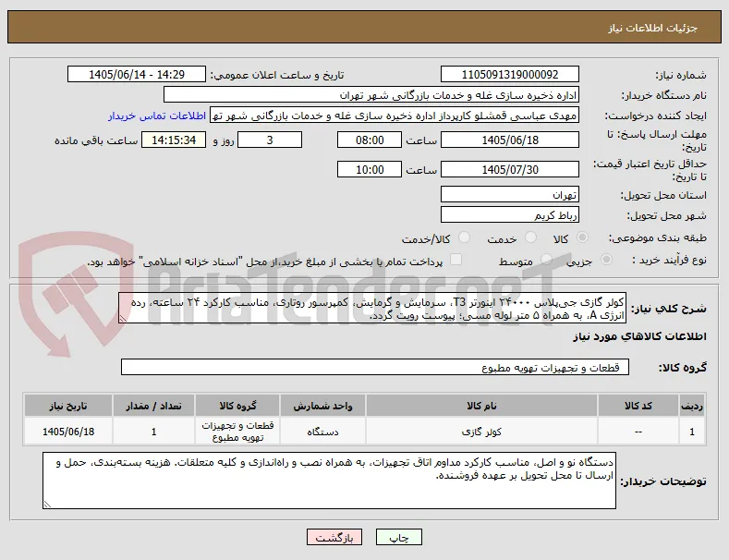Click the buyer organization name field
Screen dimensions: 729x560
coord(371,95)
